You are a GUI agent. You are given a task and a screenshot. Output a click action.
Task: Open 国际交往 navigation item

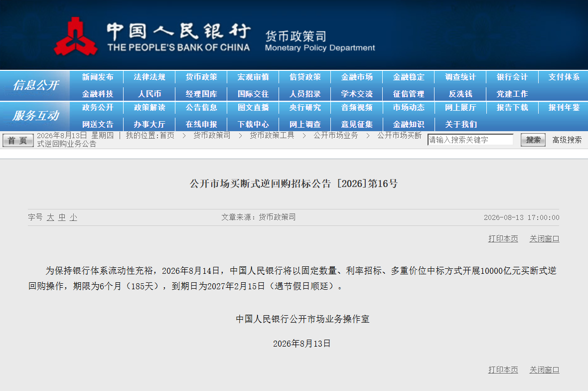coord(253,94)
